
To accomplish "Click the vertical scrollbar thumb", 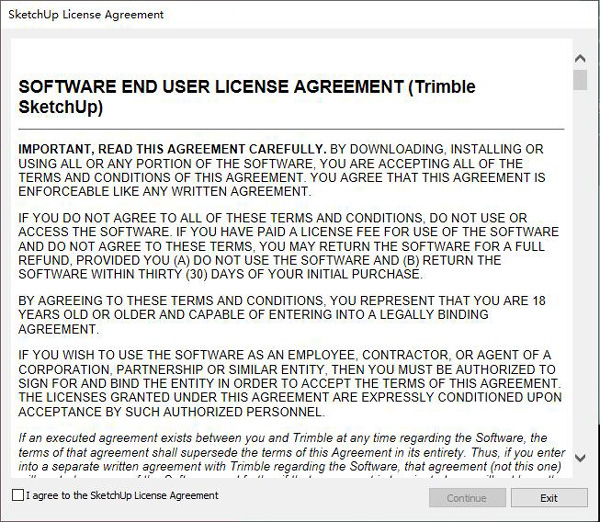I will [580, 79].
